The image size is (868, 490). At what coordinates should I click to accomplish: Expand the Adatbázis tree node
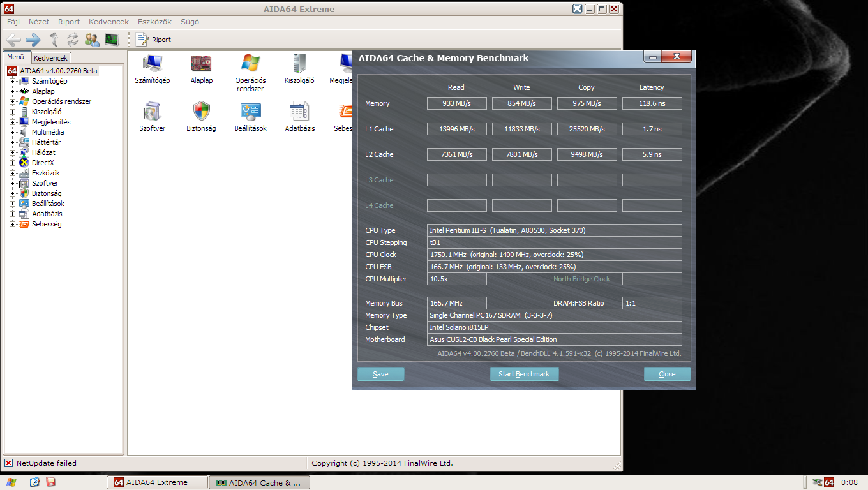click(x=12, y=214)
